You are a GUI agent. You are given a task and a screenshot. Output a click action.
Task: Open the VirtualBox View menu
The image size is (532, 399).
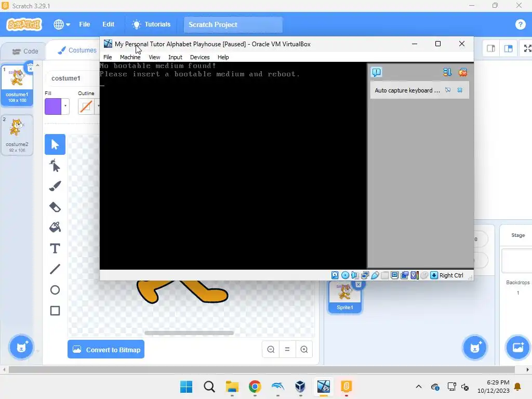click(x=154, y=57)
